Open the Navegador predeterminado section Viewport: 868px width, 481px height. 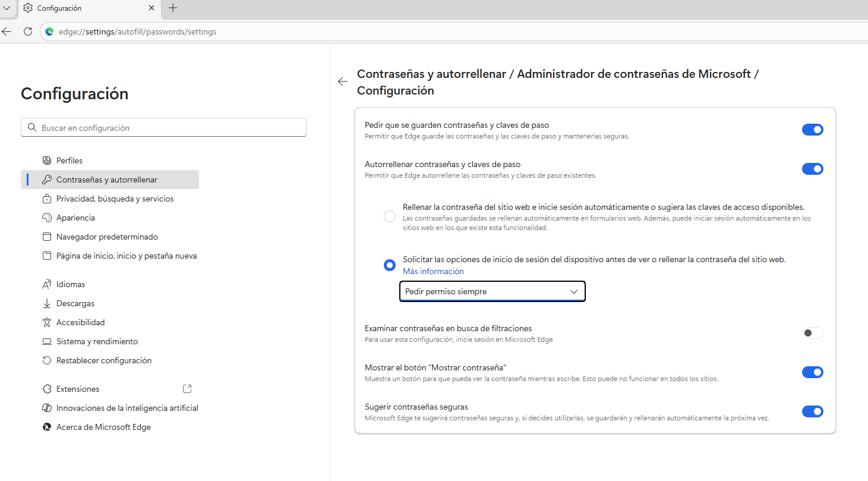tap(110, 237)
